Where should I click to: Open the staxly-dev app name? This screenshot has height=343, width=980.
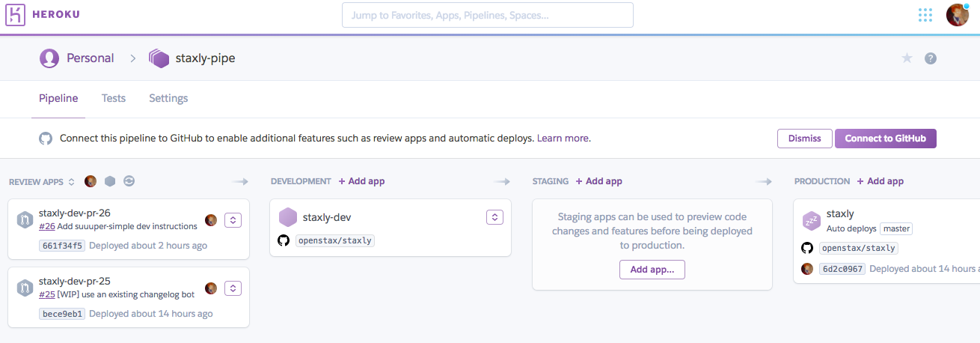(x=327, y=217)
